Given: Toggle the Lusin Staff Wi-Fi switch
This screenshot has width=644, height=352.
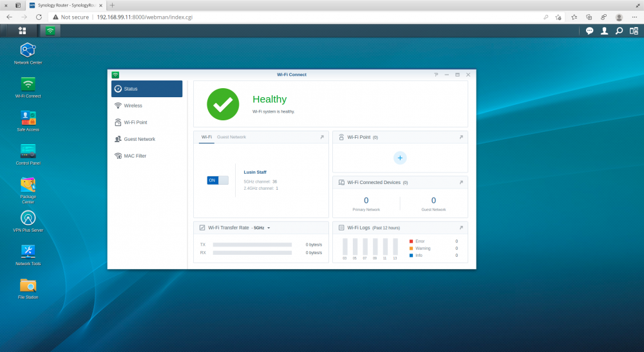Looking at the screenshot, I should pyautogui.click(x=218, y=180).
